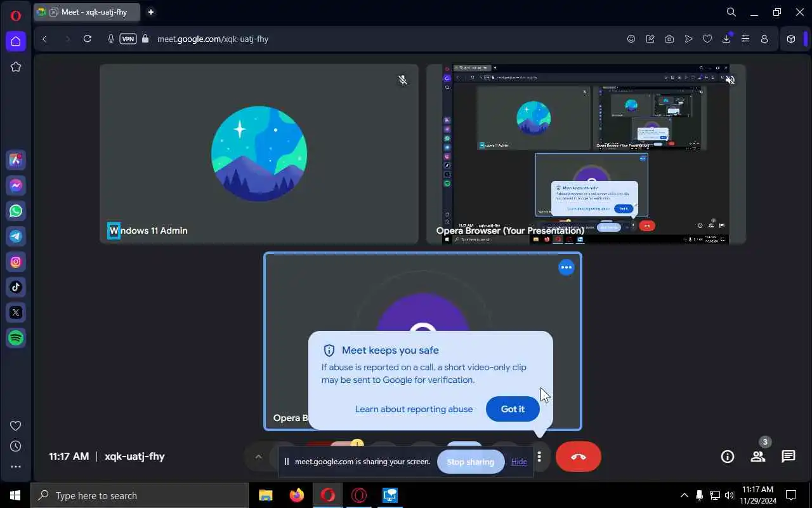Click the muted mic icon on Windows 11 Admin tile
Image resolution: width=812 pixels, height=508 pixels.
click(402, 80)
